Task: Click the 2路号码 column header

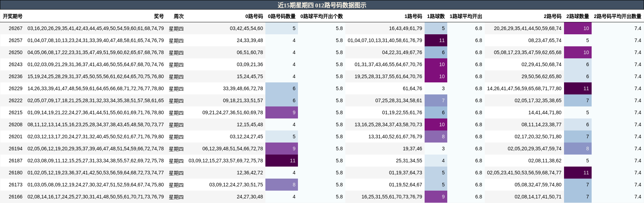Action: (x=553, y=16)
